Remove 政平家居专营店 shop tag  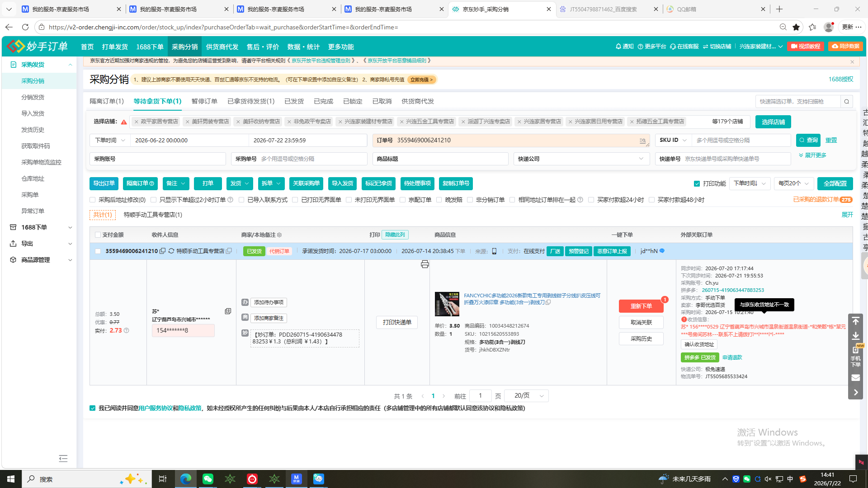point(136,122)
